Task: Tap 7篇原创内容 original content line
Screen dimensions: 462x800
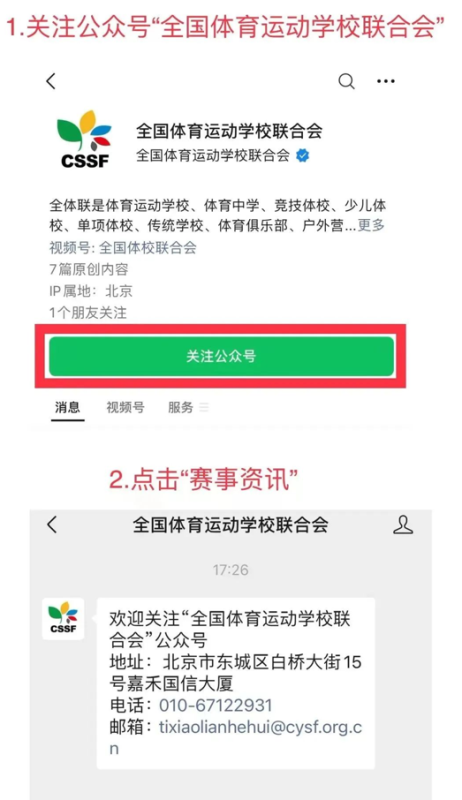Action: [89, 269]
